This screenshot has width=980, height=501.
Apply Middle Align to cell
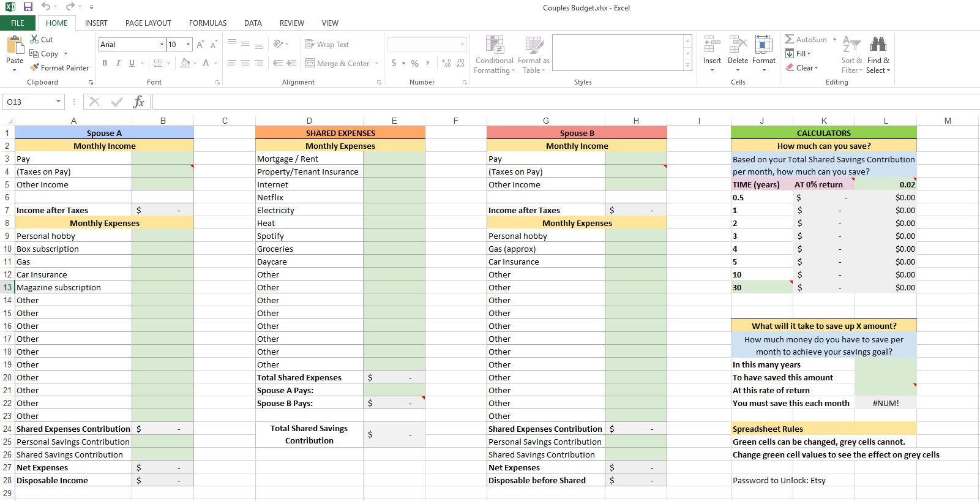(x=245, y=44)
